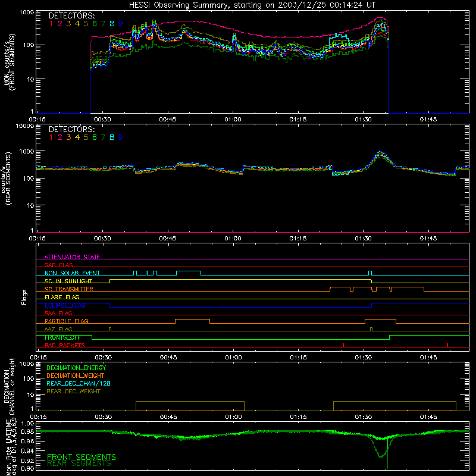
Task: Click 0.92 y-axis tick of livetime panel
Action: click(x=27, y=459)
